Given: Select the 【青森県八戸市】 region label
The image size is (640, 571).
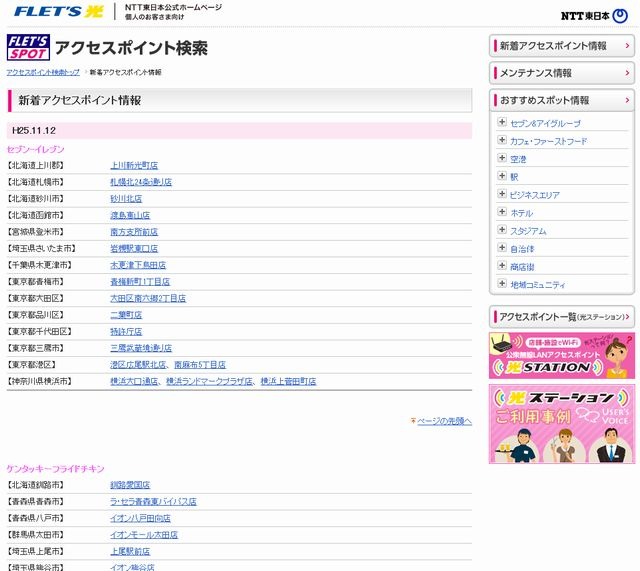Looking at the screenshot, I should [x=36, y=518].
